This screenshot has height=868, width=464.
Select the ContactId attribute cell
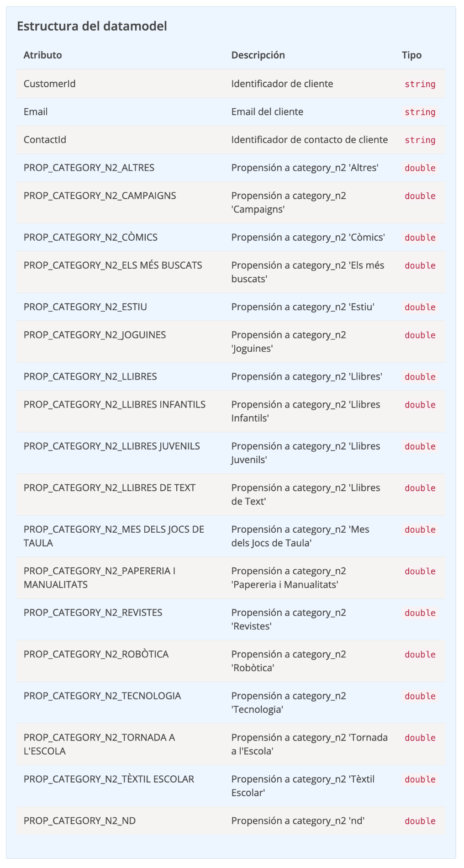coord(45,140)
